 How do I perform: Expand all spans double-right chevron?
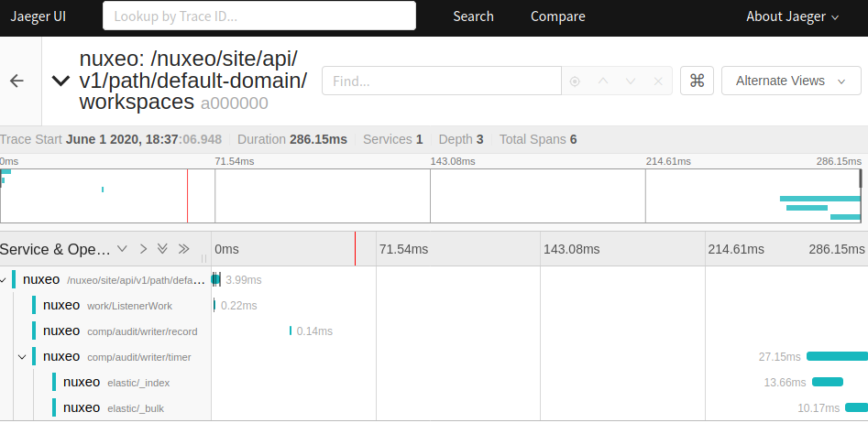184,249
